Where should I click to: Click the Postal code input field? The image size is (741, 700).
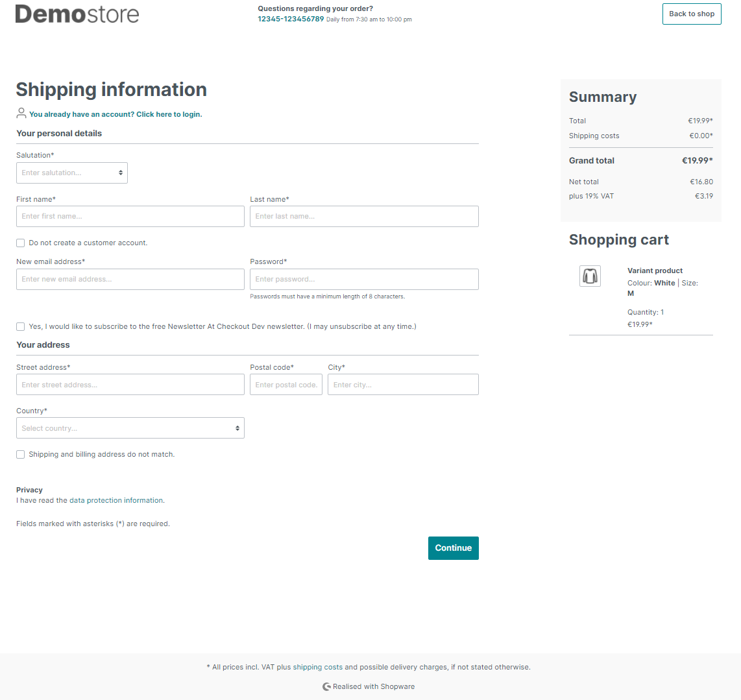(286, 384)
